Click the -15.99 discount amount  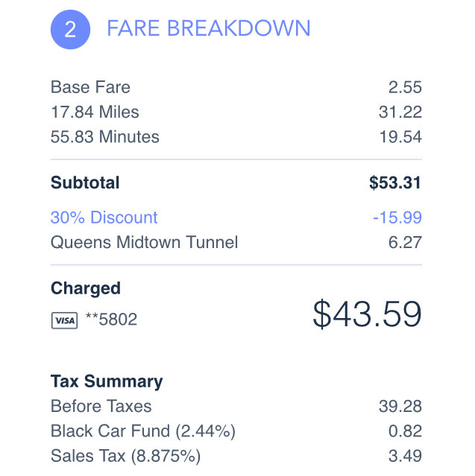[x=397, y=218]
